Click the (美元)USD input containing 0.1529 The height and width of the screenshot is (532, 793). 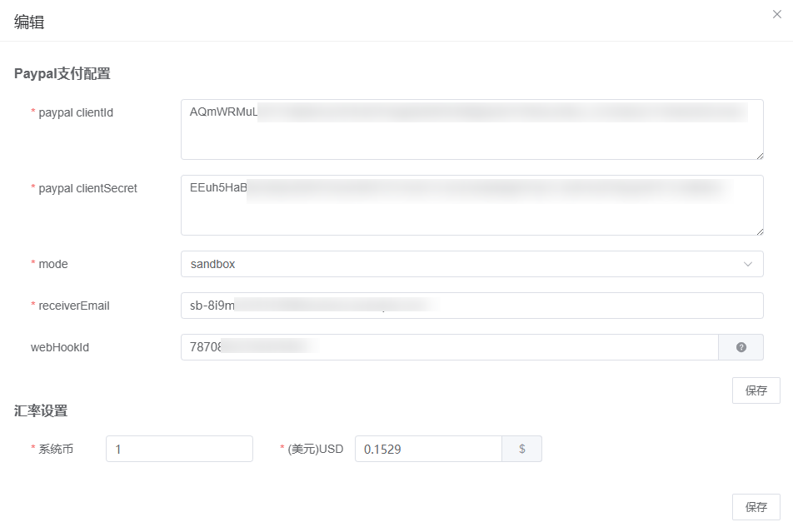point(428,449)
